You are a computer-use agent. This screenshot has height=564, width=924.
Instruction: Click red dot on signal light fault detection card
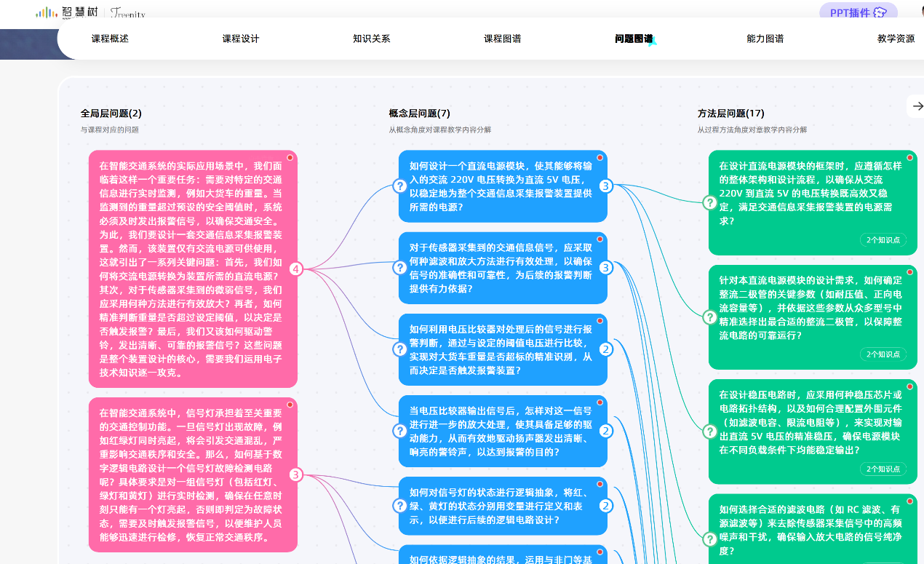pyautogui.click(x=290, y=405)
